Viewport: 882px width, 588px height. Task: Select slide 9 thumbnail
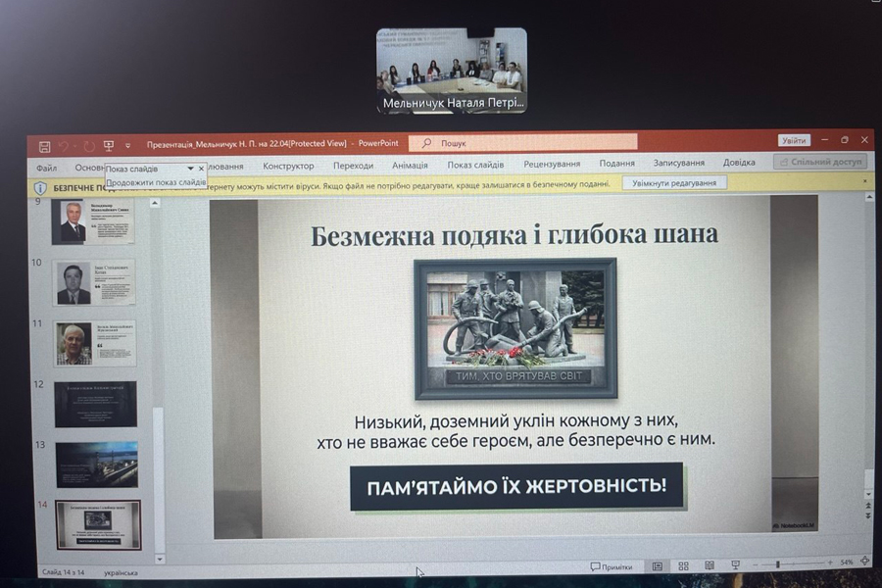(93, 221)
